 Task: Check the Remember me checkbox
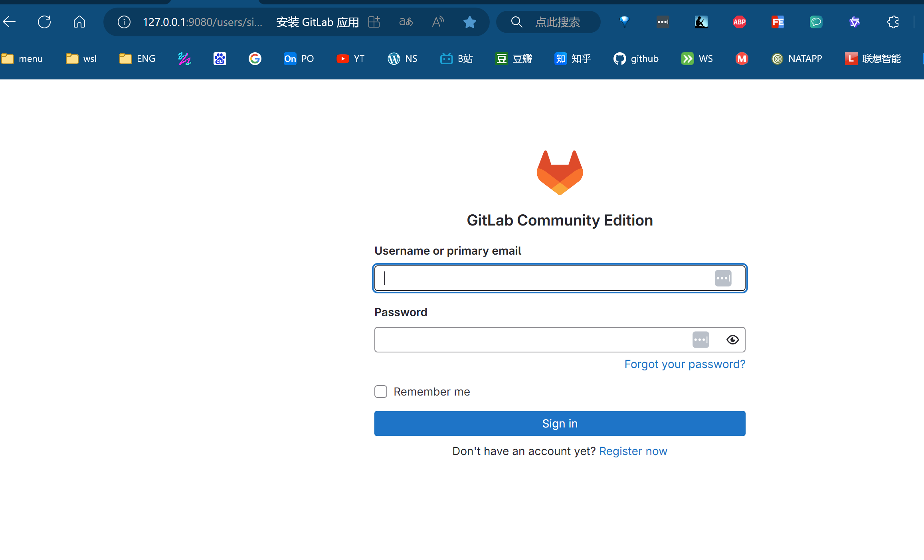(381, 392)
